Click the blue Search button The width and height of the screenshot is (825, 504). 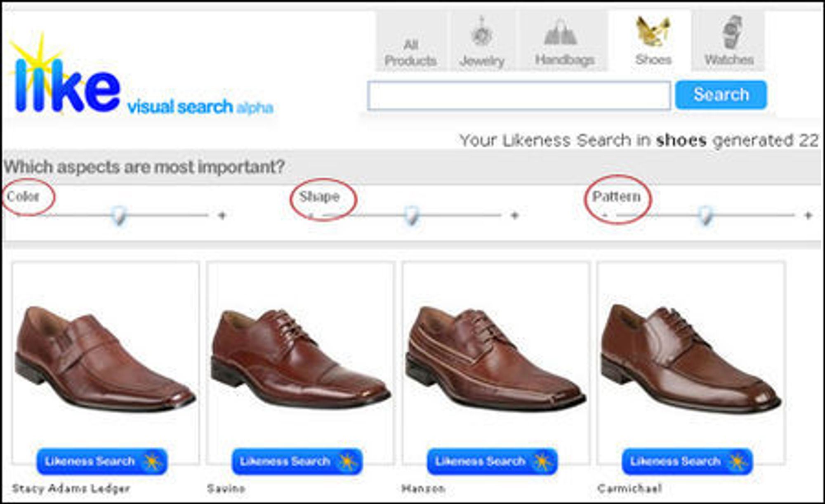tap(721, 95)
